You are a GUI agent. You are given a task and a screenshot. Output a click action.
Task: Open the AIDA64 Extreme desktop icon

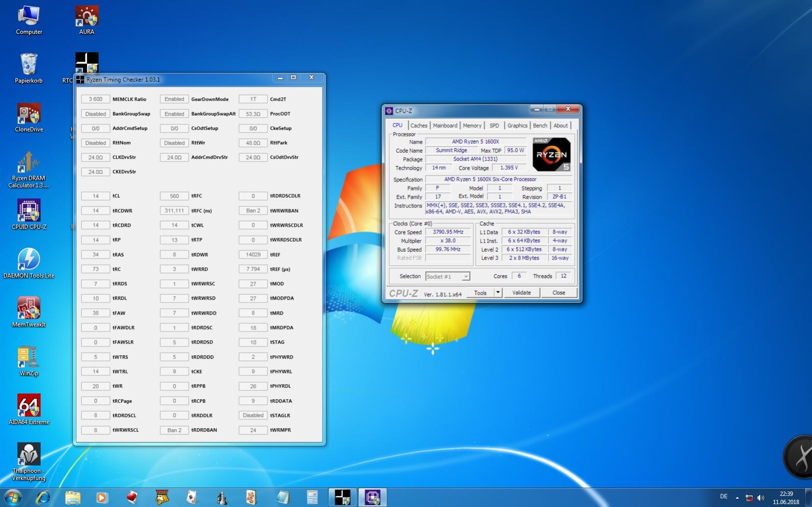(x=29, y=406)
